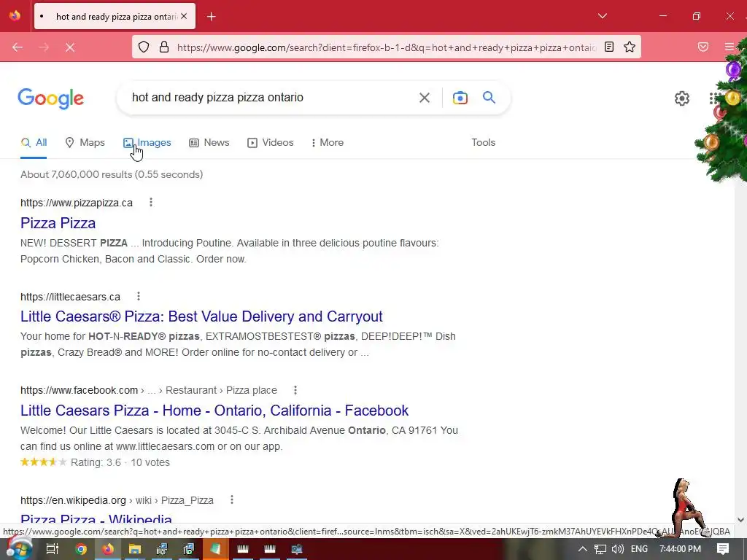
Task: Switch to Firefox taskbar icon
Action: click(x=108, y=549)
